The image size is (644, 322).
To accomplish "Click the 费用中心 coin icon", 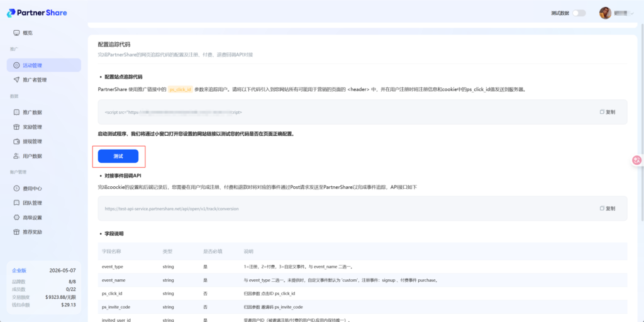I will (16, 189).
